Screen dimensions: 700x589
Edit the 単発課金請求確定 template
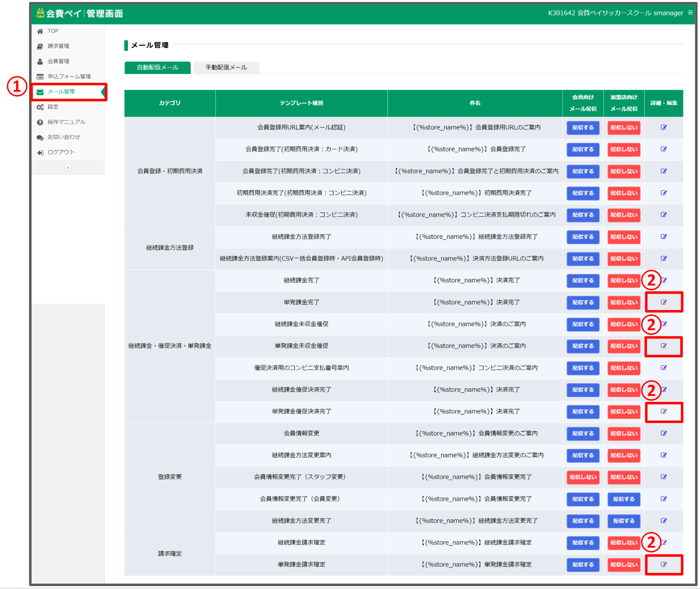pos(663,565)
